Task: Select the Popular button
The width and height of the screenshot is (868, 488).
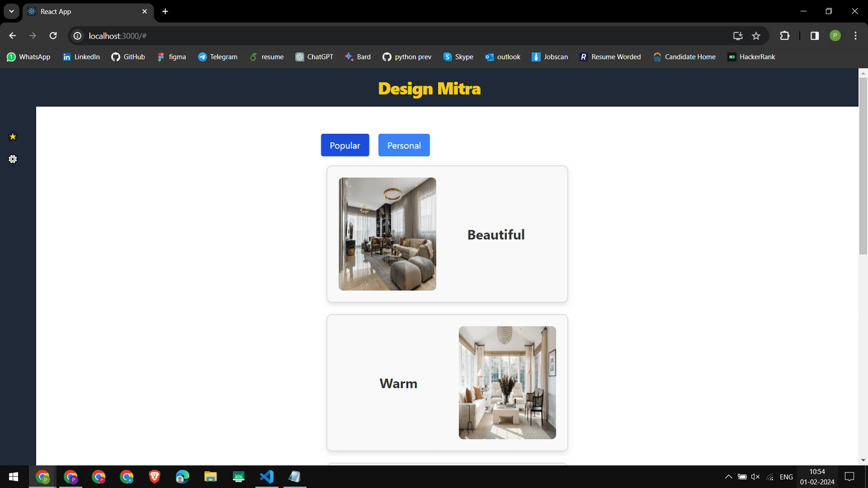Action: [345, 145]
